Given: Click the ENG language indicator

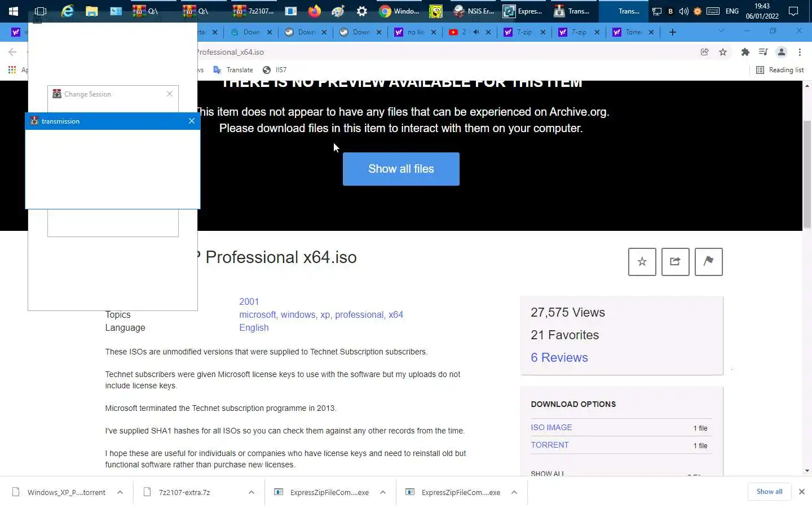Looking at the screenshot, I should [x=732, y=11].
